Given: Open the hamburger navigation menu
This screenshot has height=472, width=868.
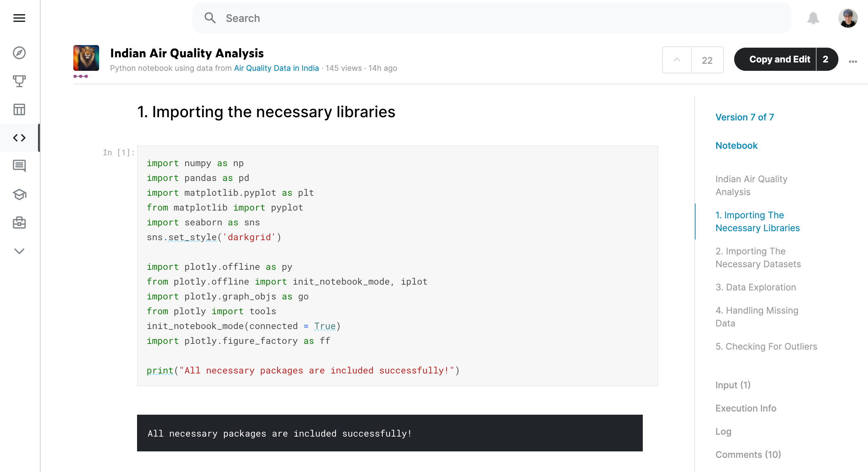Looking at the screenshot, I should click(19, 18).
